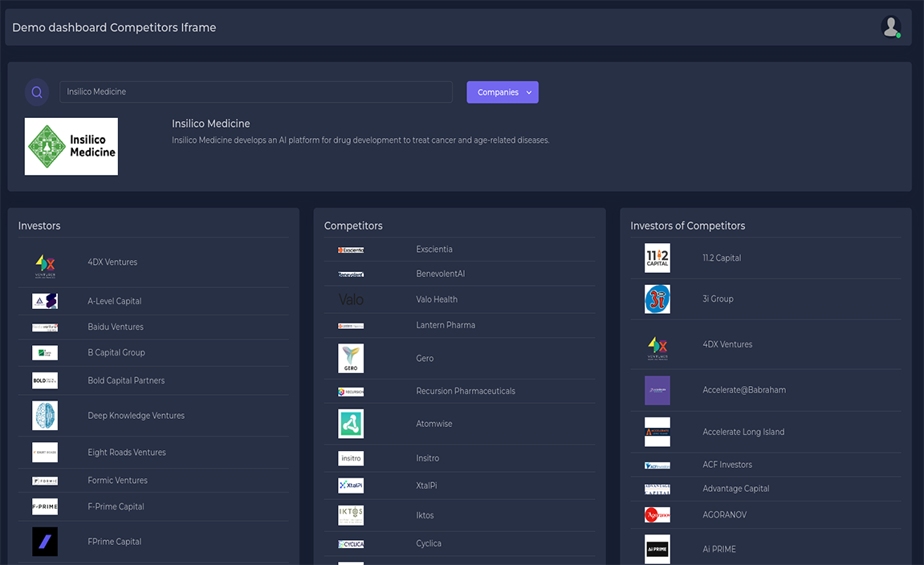924x565 pixels.
Task: Select Recursion Pharmaceuticals from competitors
Action: (x=466, y=392)
